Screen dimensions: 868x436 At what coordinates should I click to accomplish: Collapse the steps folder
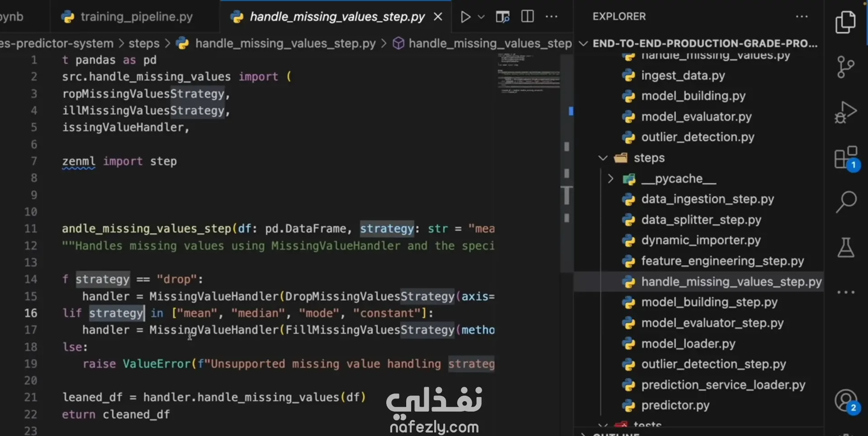[602, 158]
